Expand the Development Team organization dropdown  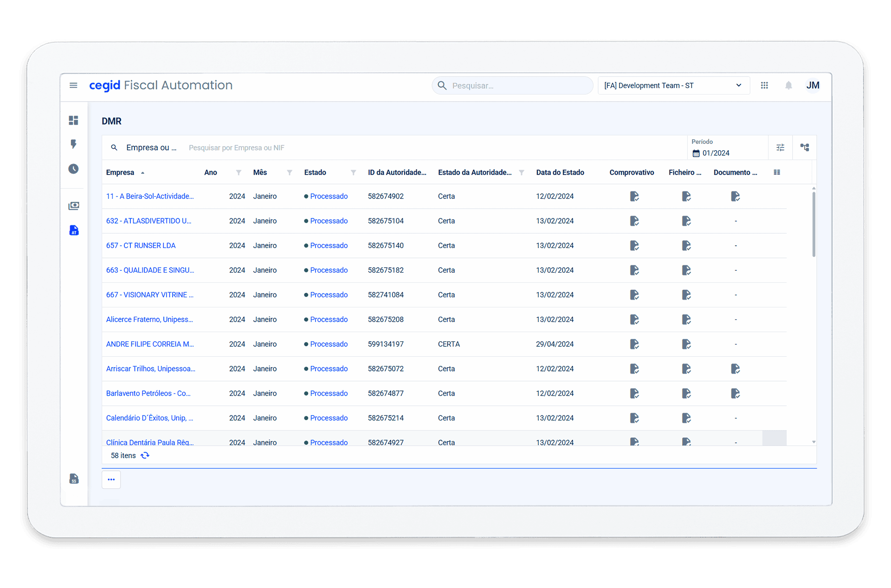673,85
